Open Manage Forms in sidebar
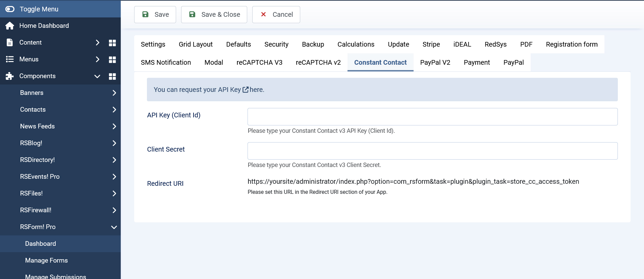The height and width of the screenshot is (279, 644). [x=60, y=261]
